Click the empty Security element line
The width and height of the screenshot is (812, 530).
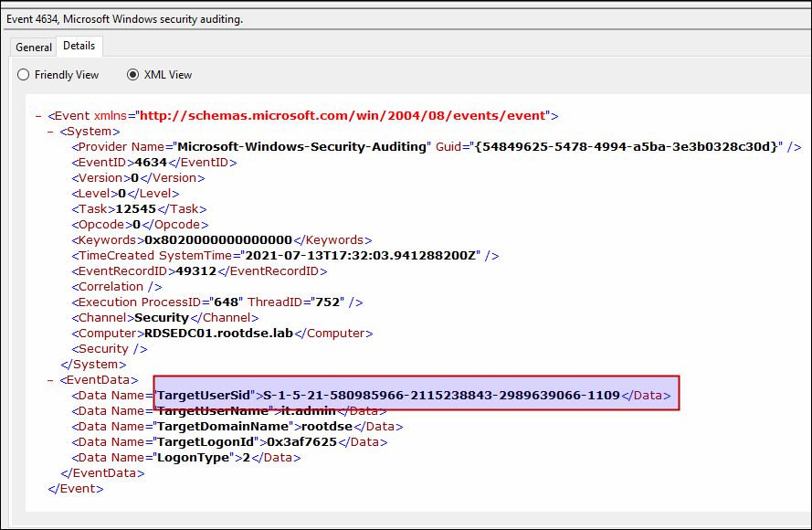coord(110,349)
